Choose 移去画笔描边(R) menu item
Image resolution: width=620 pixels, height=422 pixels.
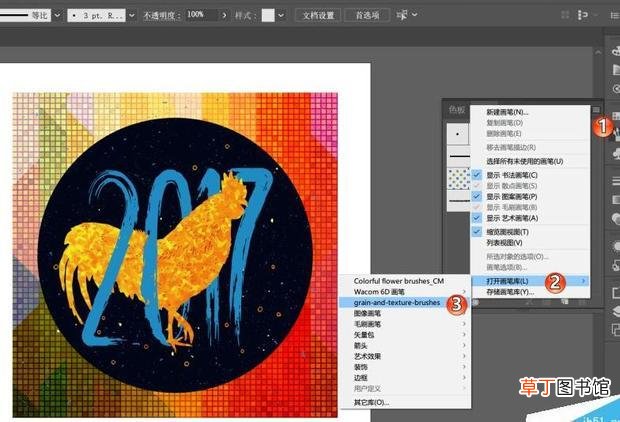point(530,147)
